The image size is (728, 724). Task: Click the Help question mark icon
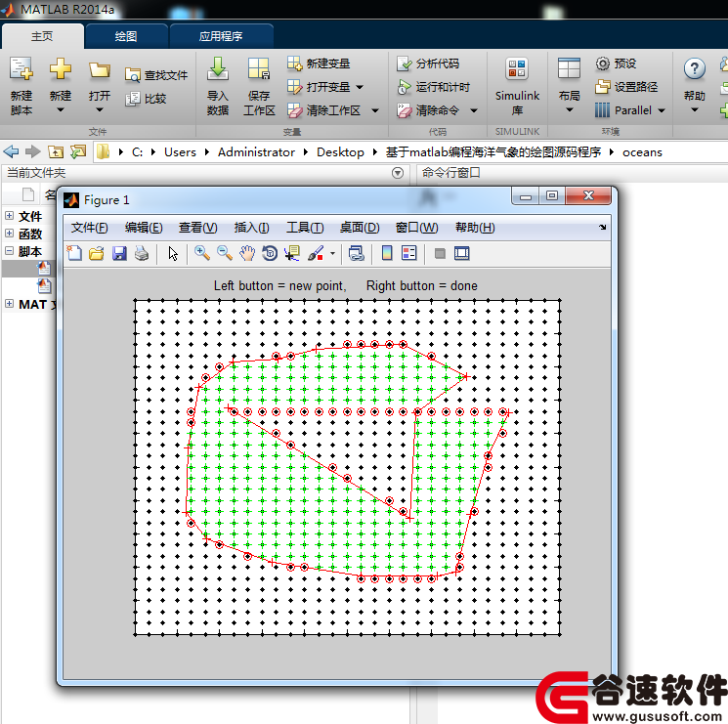coord(694,69)
